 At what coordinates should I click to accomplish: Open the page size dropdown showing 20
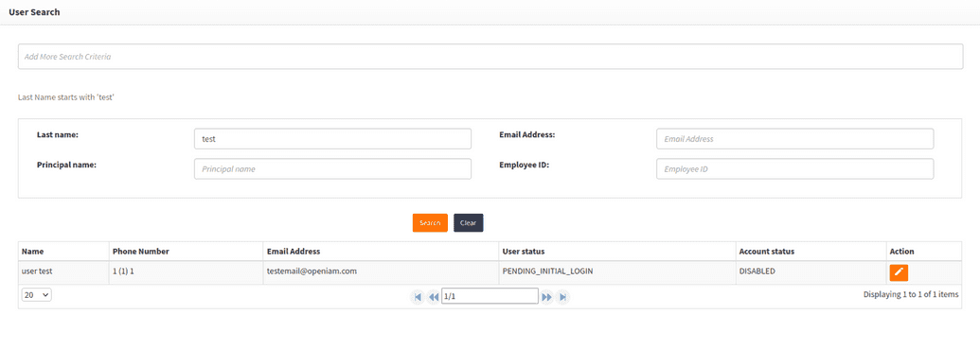36,295
